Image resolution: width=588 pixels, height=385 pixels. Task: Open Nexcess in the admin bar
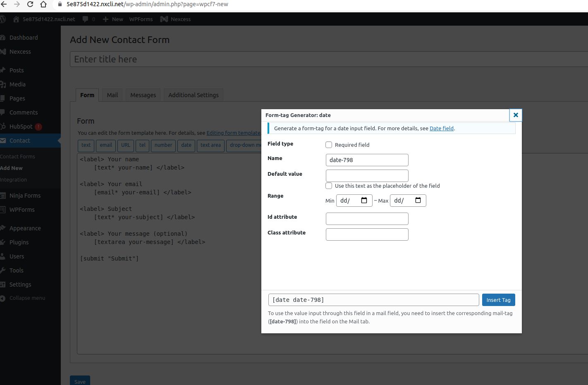176,19
